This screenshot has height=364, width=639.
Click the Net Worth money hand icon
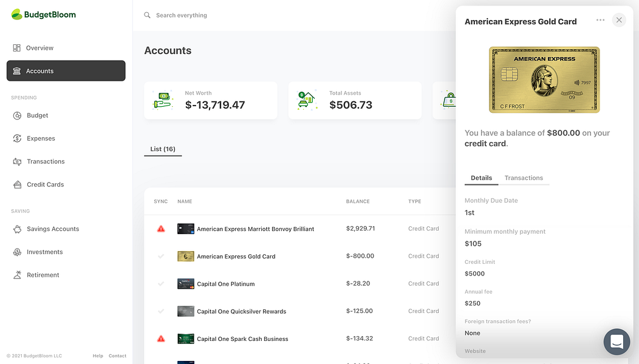163,101
